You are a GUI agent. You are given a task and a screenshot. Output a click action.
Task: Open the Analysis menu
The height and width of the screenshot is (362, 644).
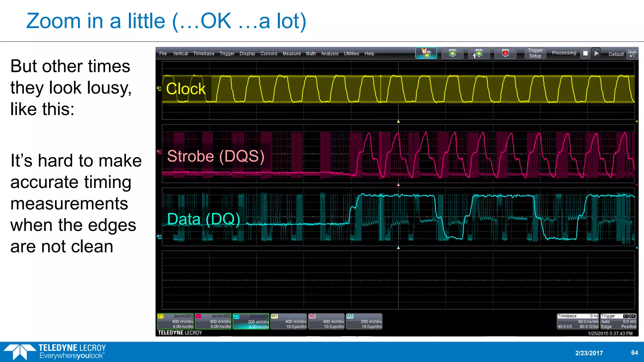tap(329, 54)
